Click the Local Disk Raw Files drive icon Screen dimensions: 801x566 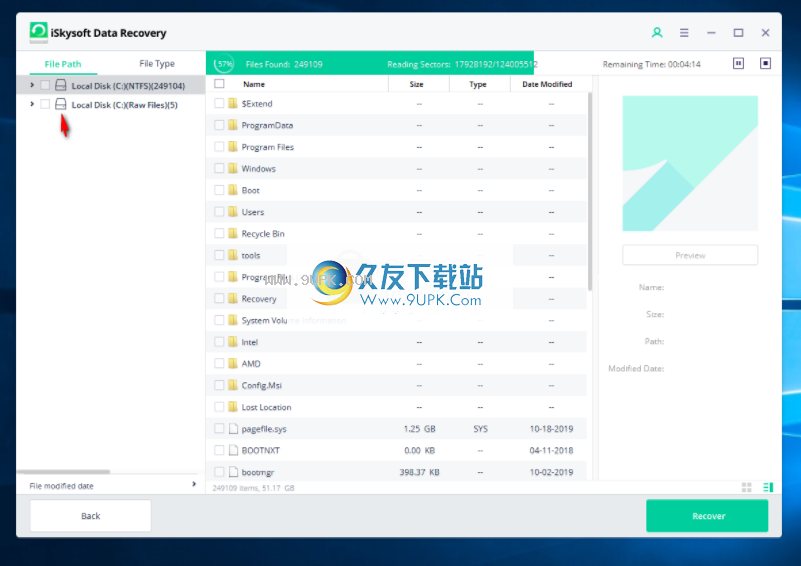click(x=61, y=104)
